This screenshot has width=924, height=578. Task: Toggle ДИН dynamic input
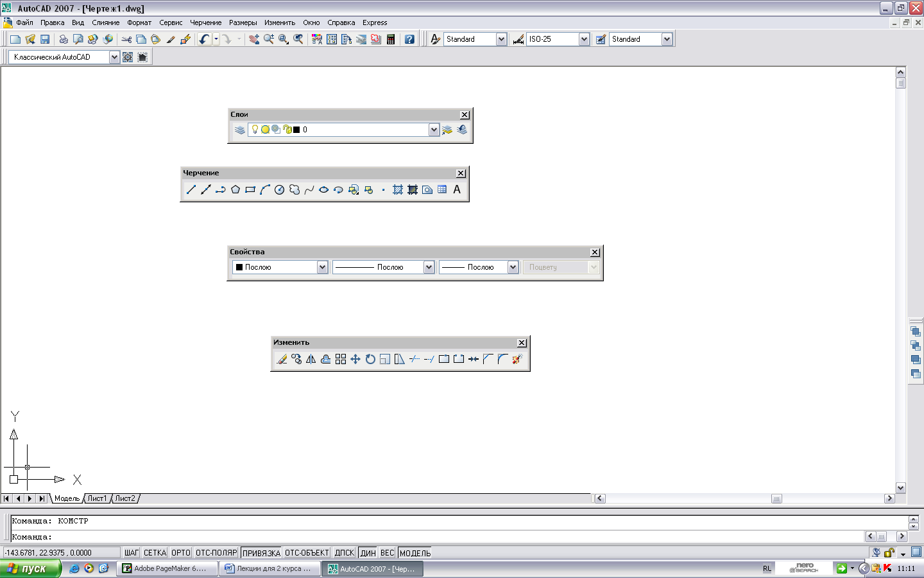point(368,553)
